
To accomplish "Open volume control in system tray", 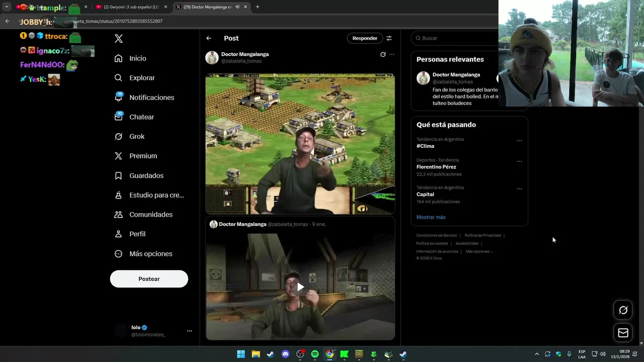I will point(603,354).
